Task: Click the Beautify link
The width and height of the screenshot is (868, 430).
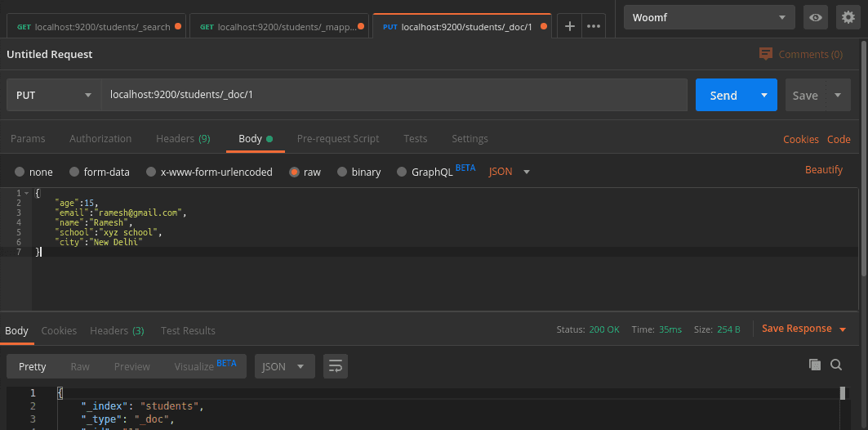Action: pos(823,169)
